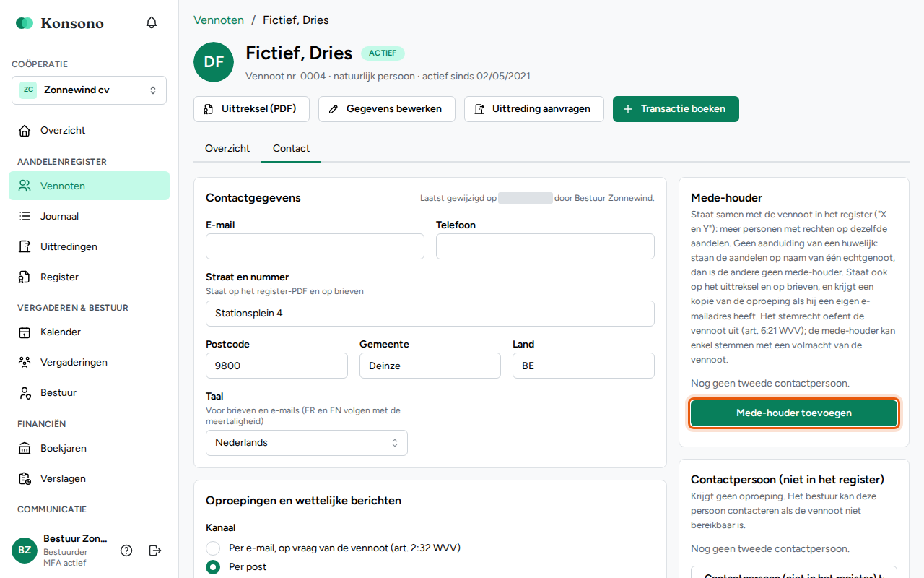
Task: Open Uittredingen in the sidebar
Action: point(89,246)
